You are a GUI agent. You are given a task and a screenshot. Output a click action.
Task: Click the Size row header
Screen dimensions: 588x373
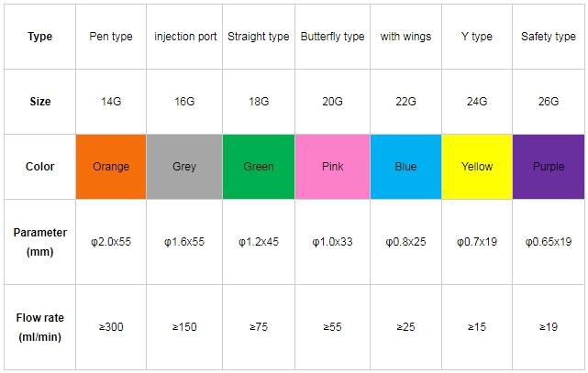pos(40,102)
